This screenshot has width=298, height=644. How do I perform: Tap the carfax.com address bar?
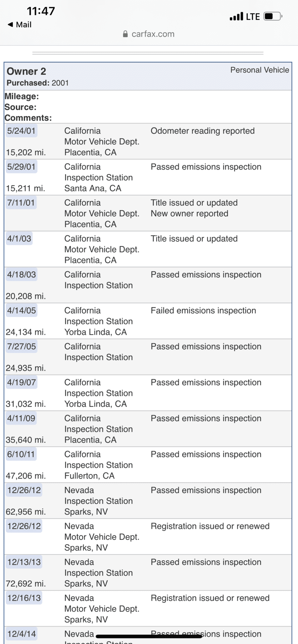click(149, 34)
